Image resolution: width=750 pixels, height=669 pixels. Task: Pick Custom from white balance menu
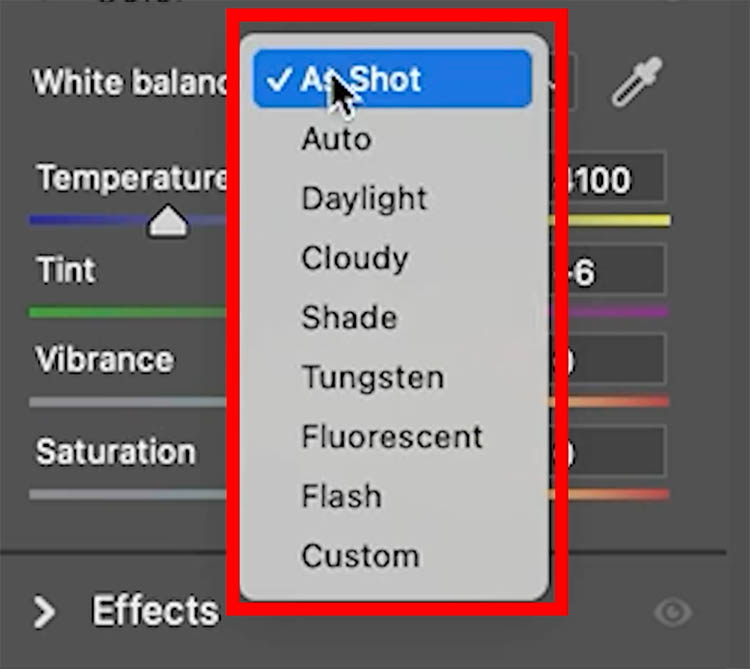click(x=360, y=556)
